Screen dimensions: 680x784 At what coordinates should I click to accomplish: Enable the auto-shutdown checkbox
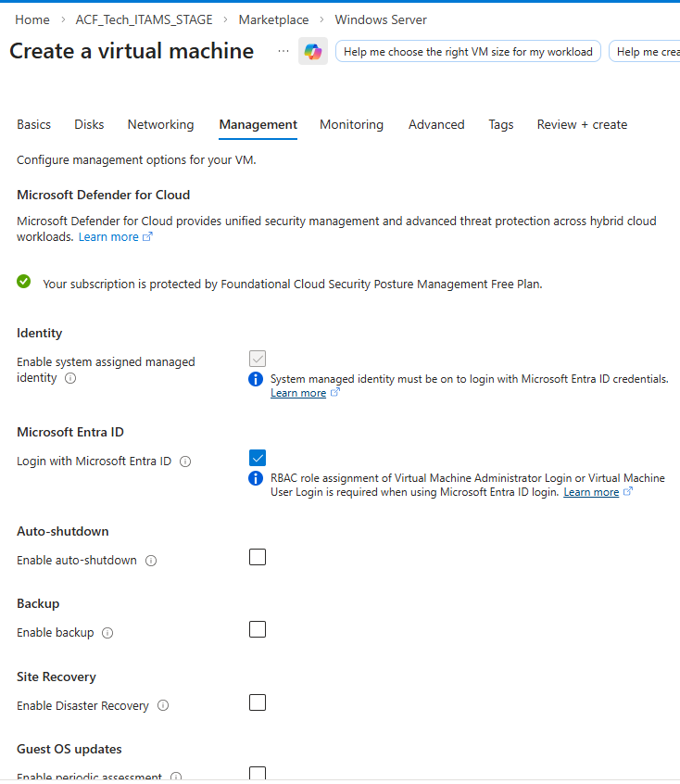click(x=258, y=557)
